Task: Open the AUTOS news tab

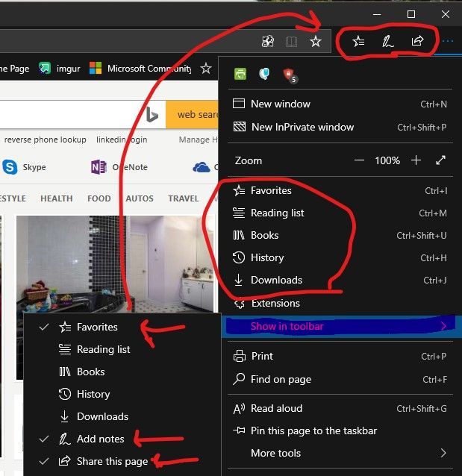Action: point(140,198)
